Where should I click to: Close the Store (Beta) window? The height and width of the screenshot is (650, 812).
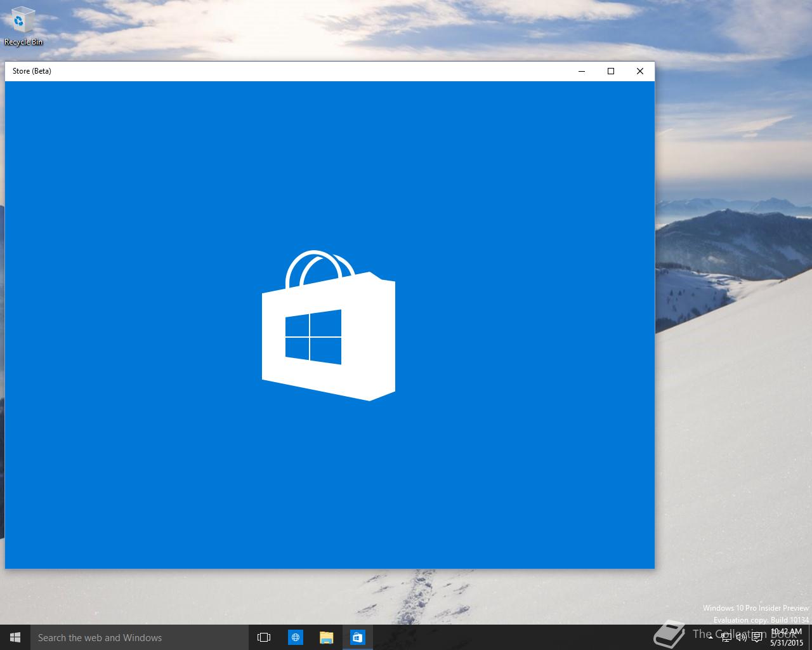coord(640,71)
